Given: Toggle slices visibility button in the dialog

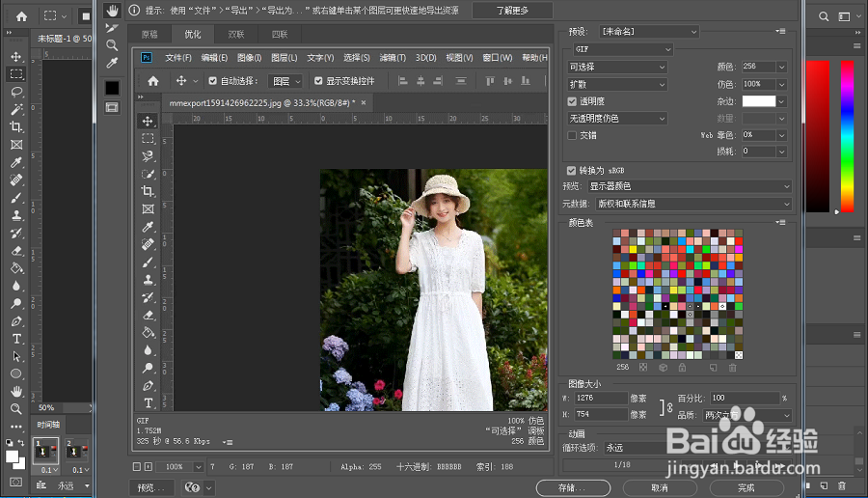Looking at the screenshot, I should [113, 107].
